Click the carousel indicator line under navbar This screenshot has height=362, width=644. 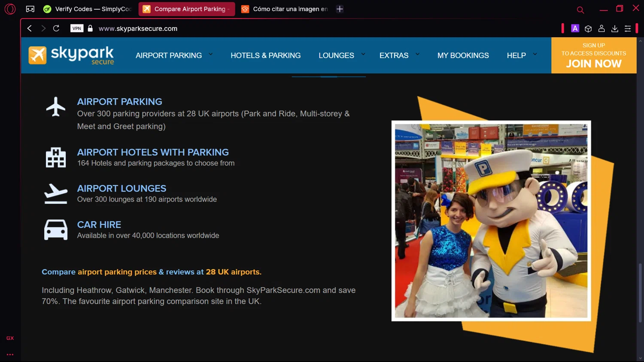coord(329,77)
